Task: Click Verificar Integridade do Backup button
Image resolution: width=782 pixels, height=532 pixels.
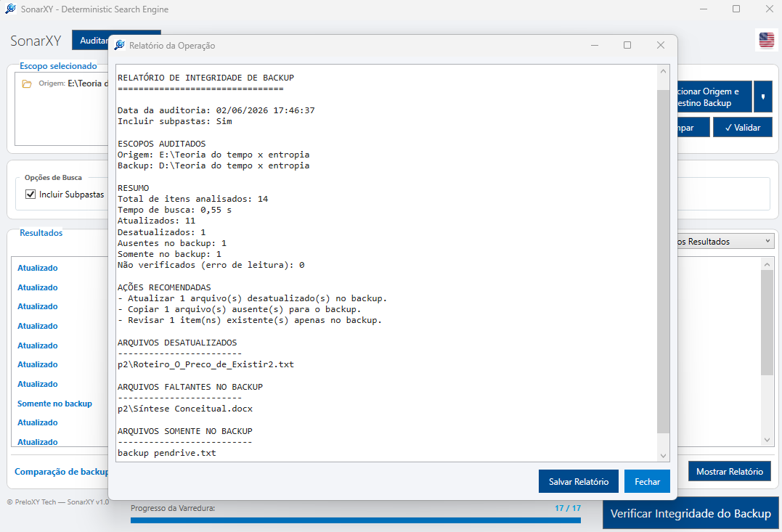Action: [x=691, y=514]
